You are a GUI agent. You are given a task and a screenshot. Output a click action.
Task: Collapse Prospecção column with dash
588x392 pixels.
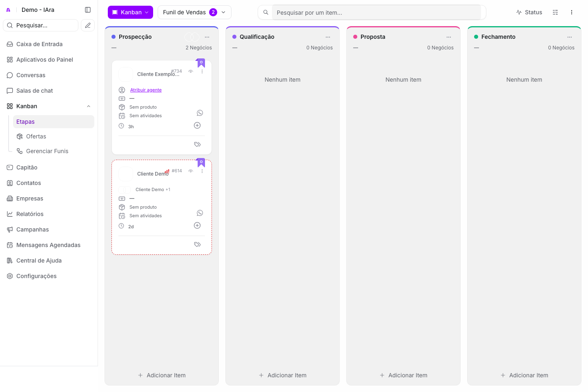click(x=114, y=48)
